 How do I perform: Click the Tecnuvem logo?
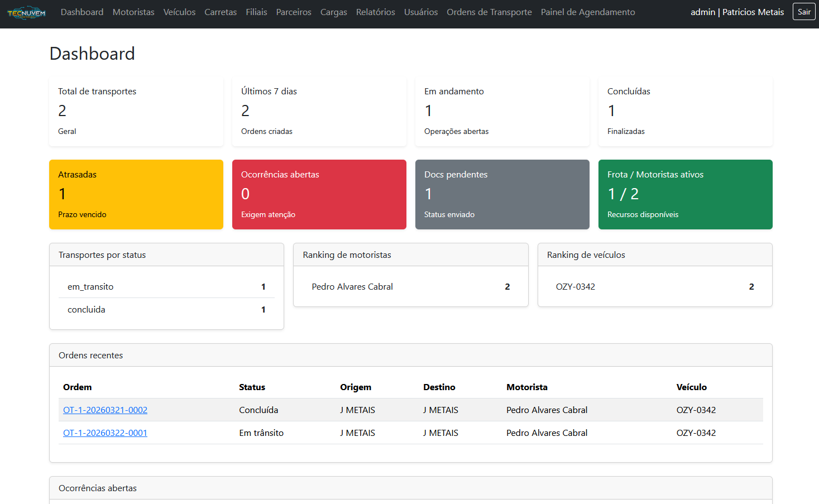tap(26, 13)
